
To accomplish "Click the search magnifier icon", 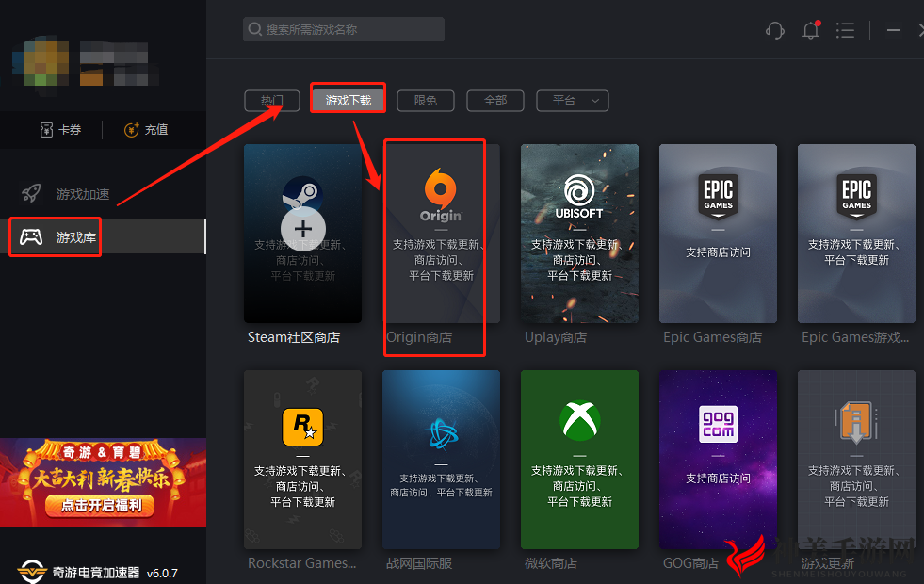I will coord(254,29).
